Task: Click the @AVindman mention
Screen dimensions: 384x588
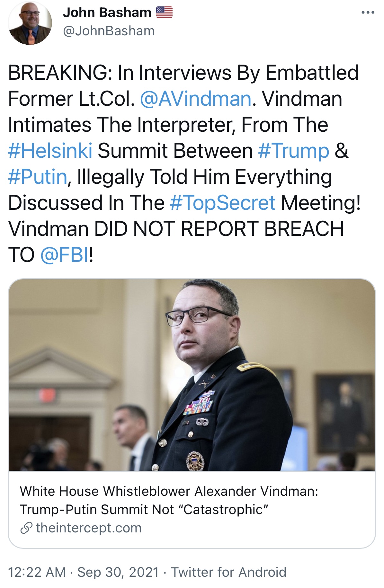Action: point(195,99)
